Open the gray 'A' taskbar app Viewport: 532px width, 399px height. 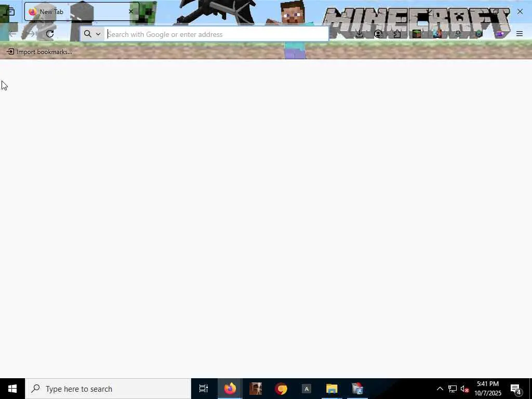pos(307,389)
